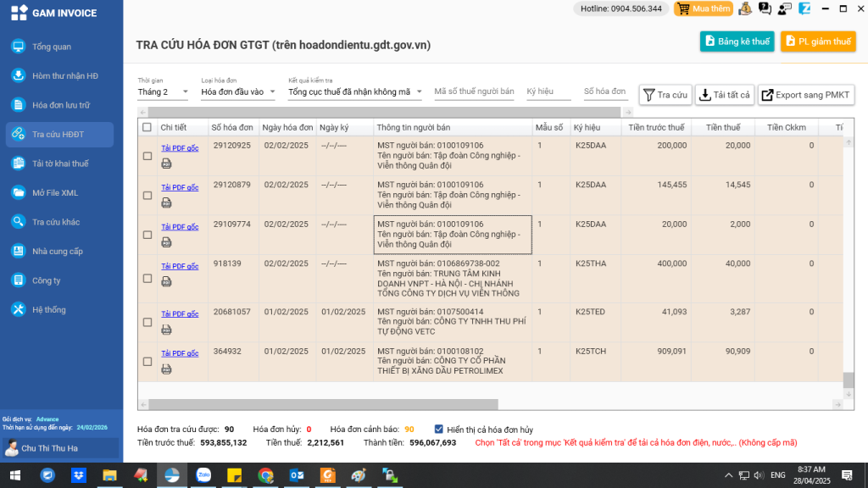Check the row for invoice 918139
Screen dimensions: 868x488
[x=147, y=278]
